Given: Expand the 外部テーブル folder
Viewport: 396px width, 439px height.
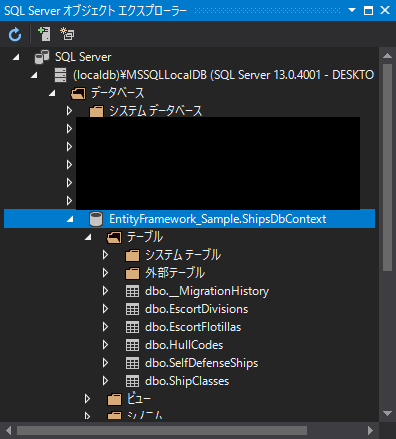Looking at the screenshot, I should click(105, 273).
